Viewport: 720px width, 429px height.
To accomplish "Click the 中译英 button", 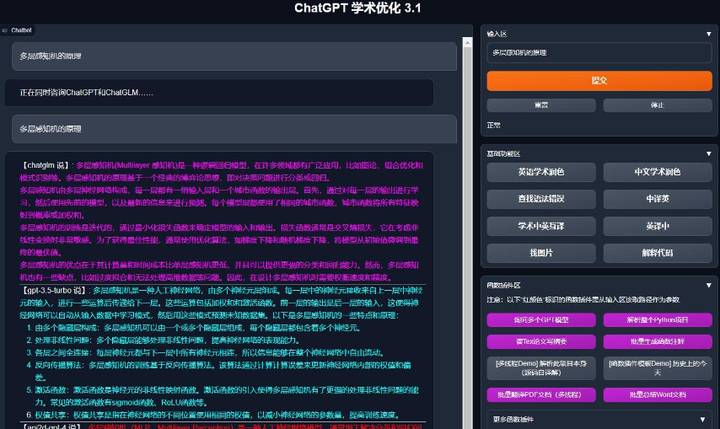I will (658, 199).
